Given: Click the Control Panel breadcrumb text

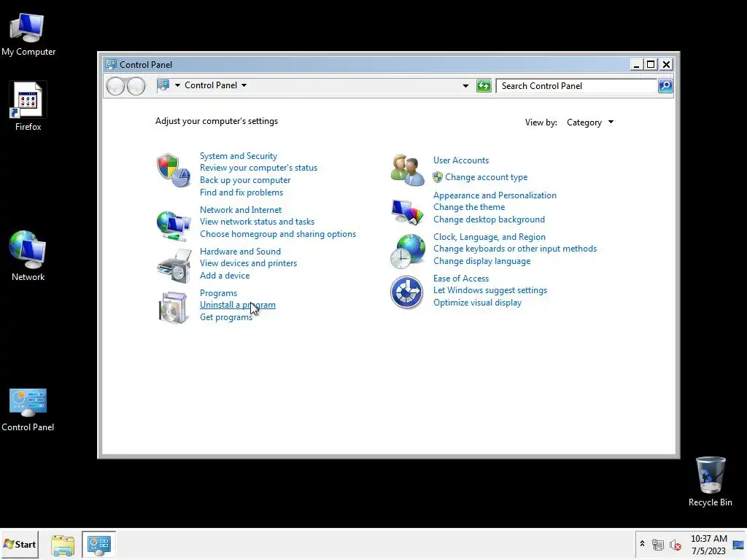Looking at the screenshot, I should click(211, 85).
